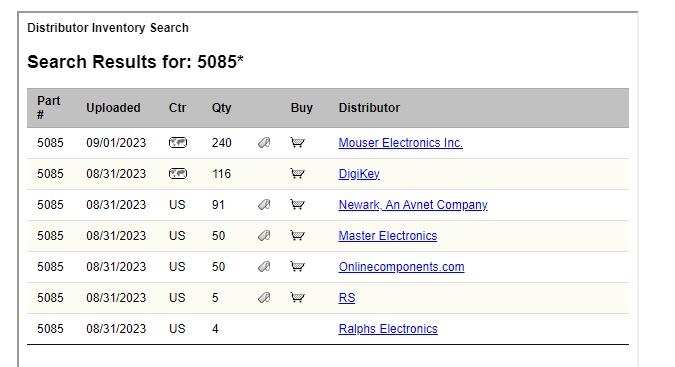Open the Onlinecomponents.com link
The image size is (675, 367).
(401, 267)
